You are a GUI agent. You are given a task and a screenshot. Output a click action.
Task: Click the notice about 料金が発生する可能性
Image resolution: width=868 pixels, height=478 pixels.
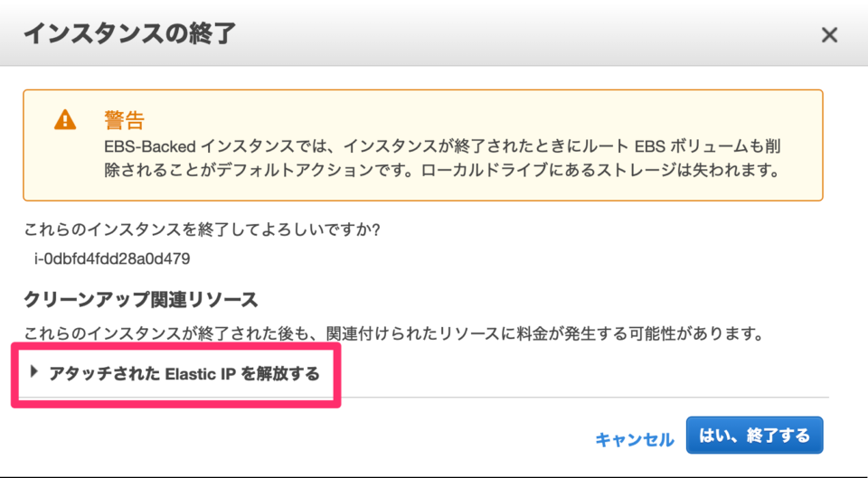pyautogui.click(x=393, y=333)
